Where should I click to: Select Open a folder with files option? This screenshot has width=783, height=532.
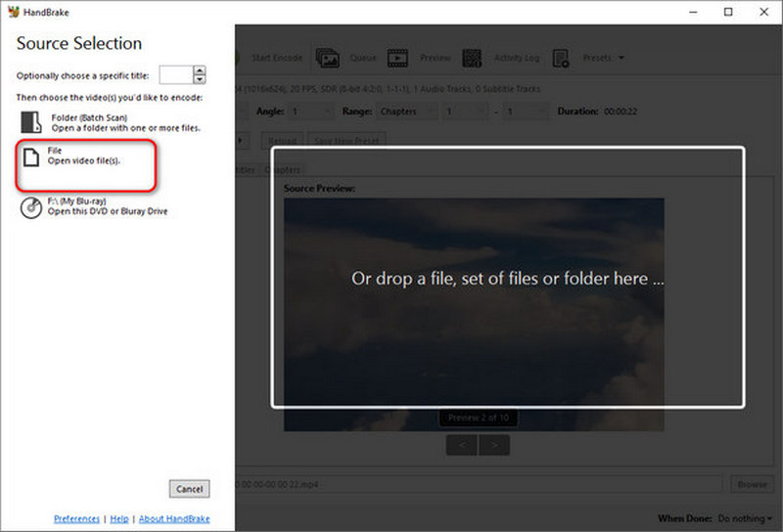click(x=126, y=128)
